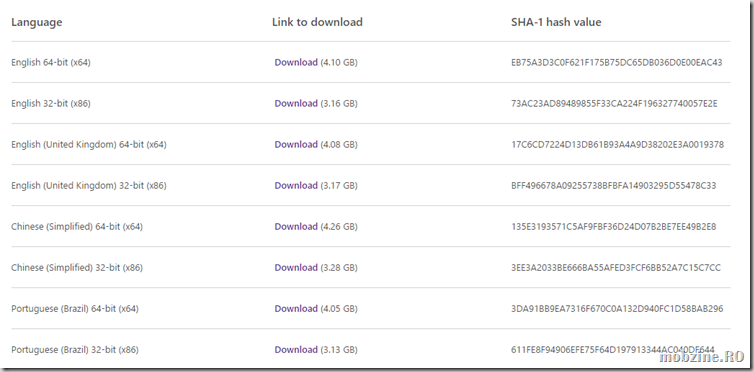Download English (United Kingdom) 64-bit build
754x372 pixels.
[296, 144]
